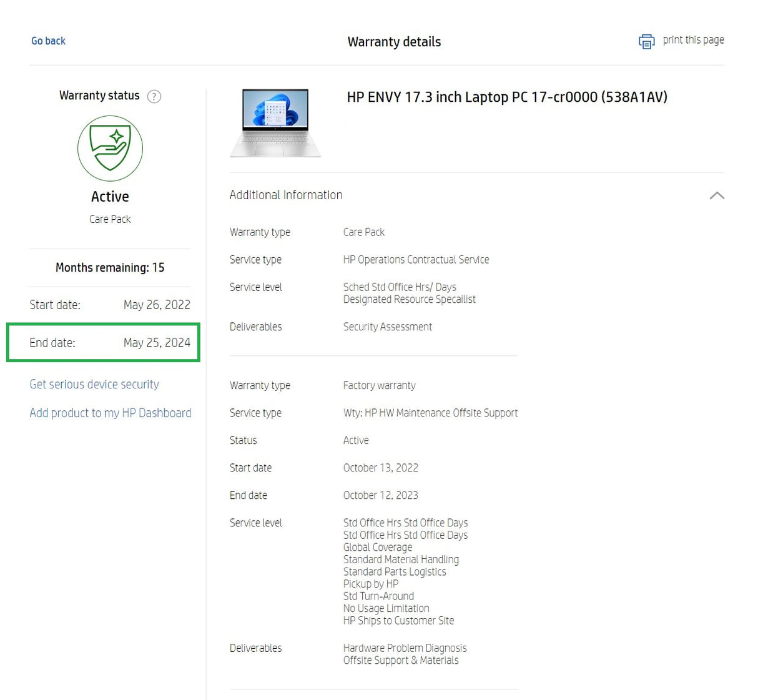Click the Active status label under shield
The width and height of the screenshot is (758, 700).
(110, 197)
